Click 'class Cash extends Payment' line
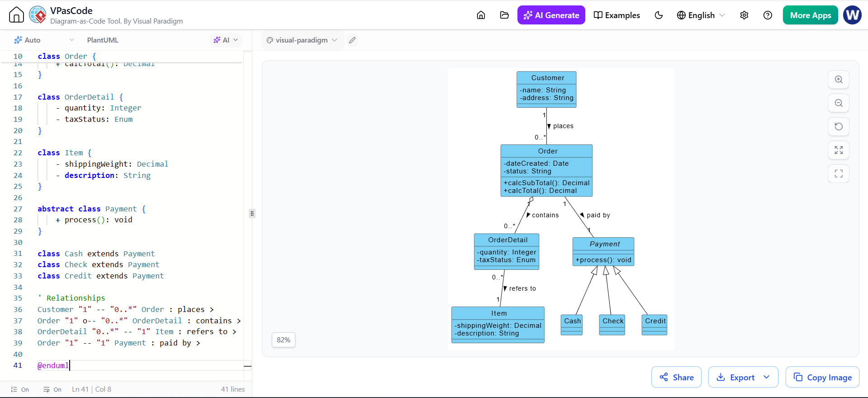This screenshot has width=868, height=398. tap(96, 254)
